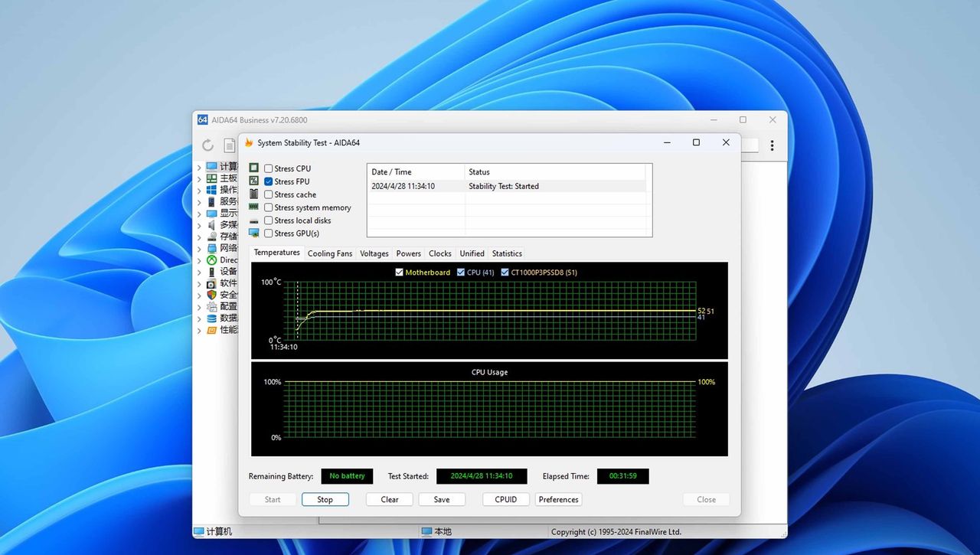This screenshot has height=555, width=980.
Task: Click the refresh icon in AIDA64 toolbar
Action: coord(207,145)
